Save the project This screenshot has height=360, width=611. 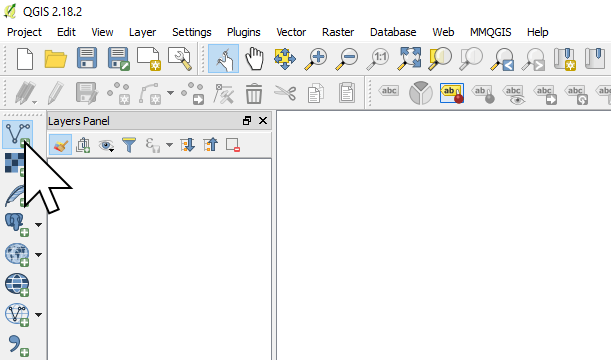[x=87, y=58]
